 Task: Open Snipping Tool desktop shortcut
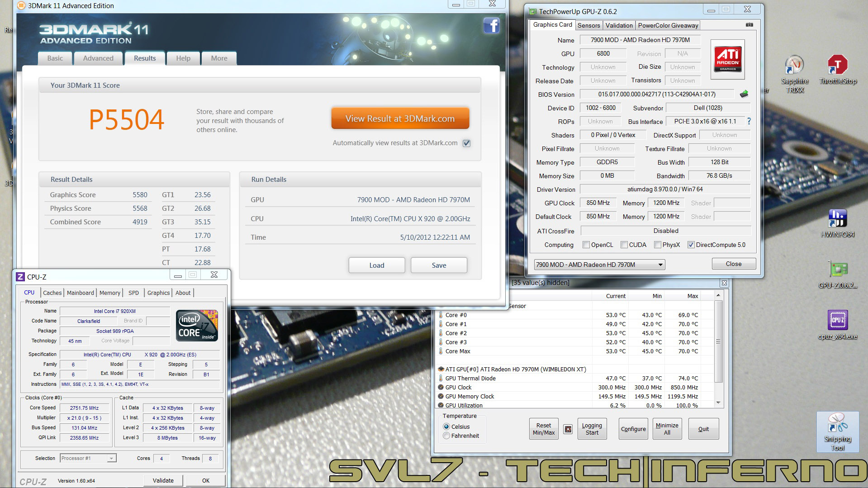838,432
